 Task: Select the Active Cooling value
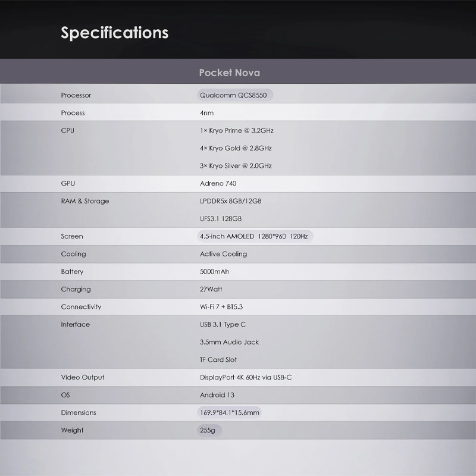(x=224, y=254)
